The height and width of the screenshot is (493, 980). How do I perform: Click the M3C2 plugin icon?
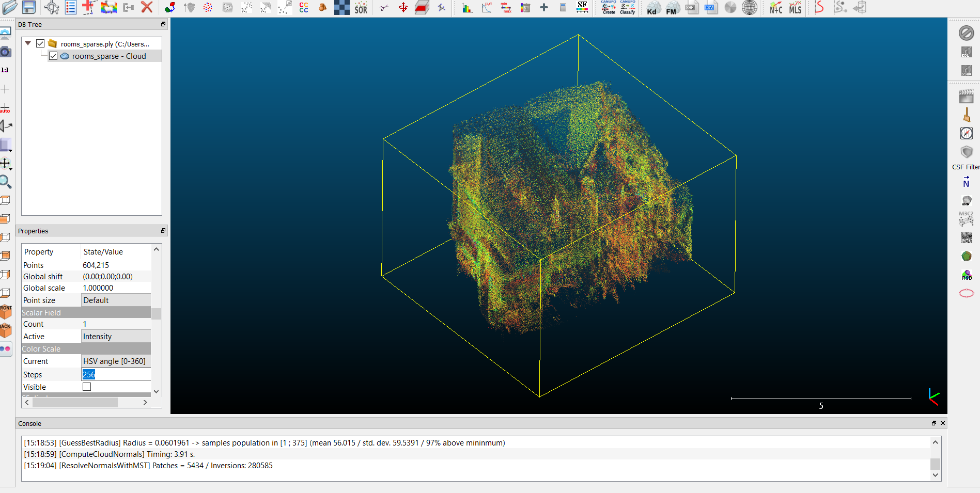tap(966, 219)
